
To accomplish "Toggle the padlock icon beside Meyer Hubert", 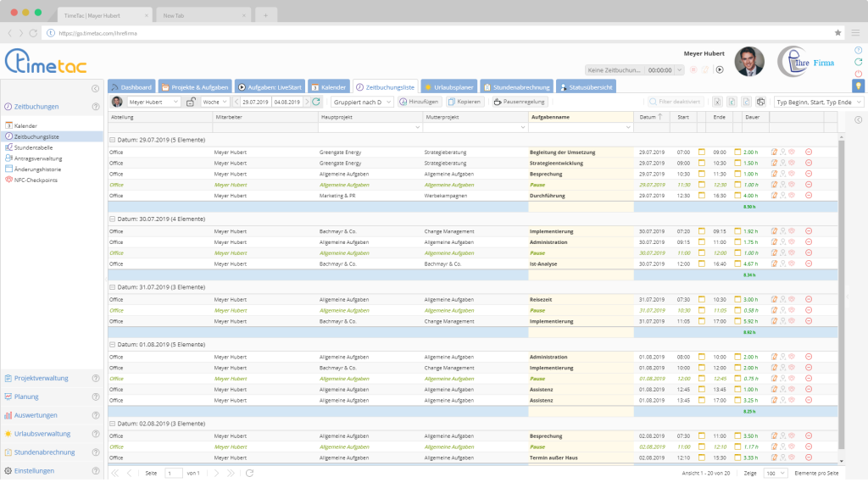I will (191, 102).
